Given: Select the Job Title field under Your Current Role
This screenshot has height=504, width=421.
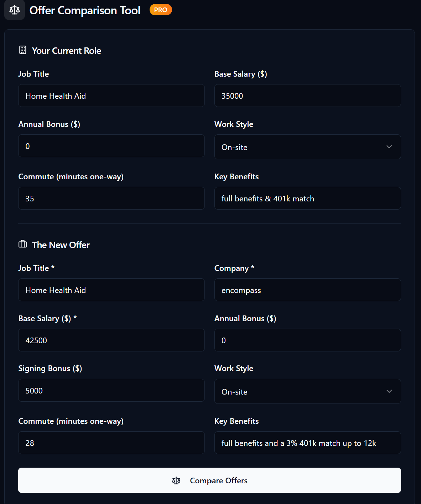Looking at the screenshot, I should [111, 96].
